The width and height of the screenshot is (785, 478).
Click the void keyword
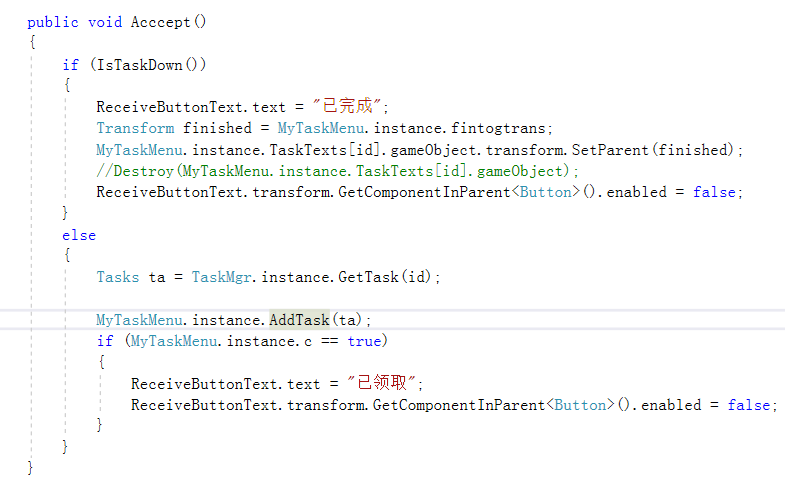click(x=105, y=23)
